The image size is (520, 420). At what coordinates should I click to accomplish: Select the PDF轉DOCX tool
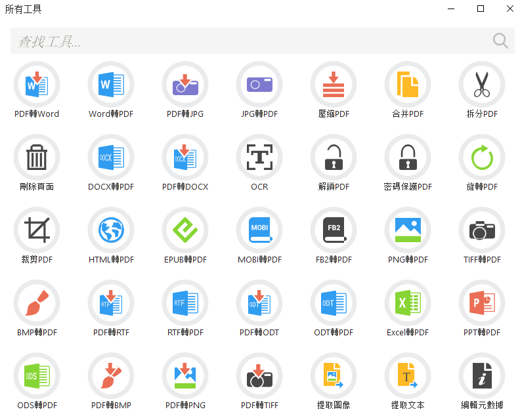[185, 157]
